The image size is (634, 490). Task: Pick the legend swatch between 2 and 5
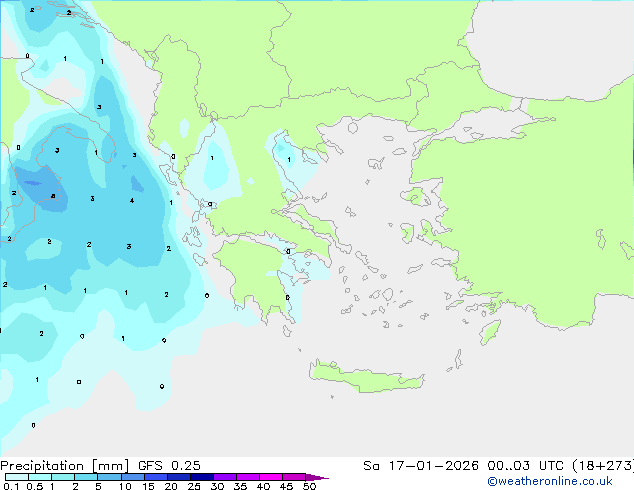tap(86, 477)
